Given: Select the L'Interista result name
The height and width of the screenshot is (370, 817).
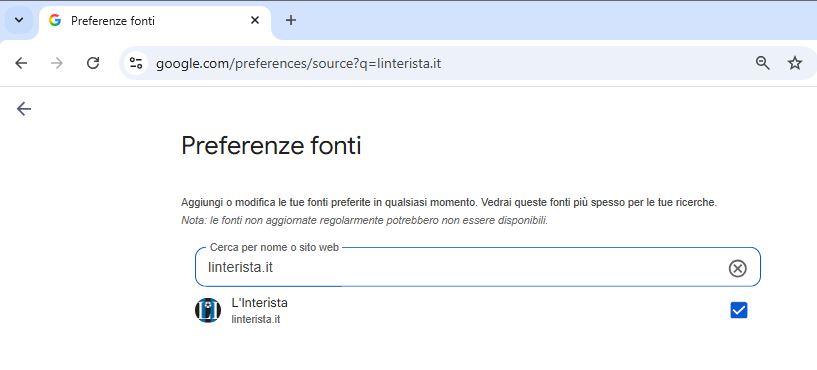Looking at the screenshot, I should pos(259,302).
